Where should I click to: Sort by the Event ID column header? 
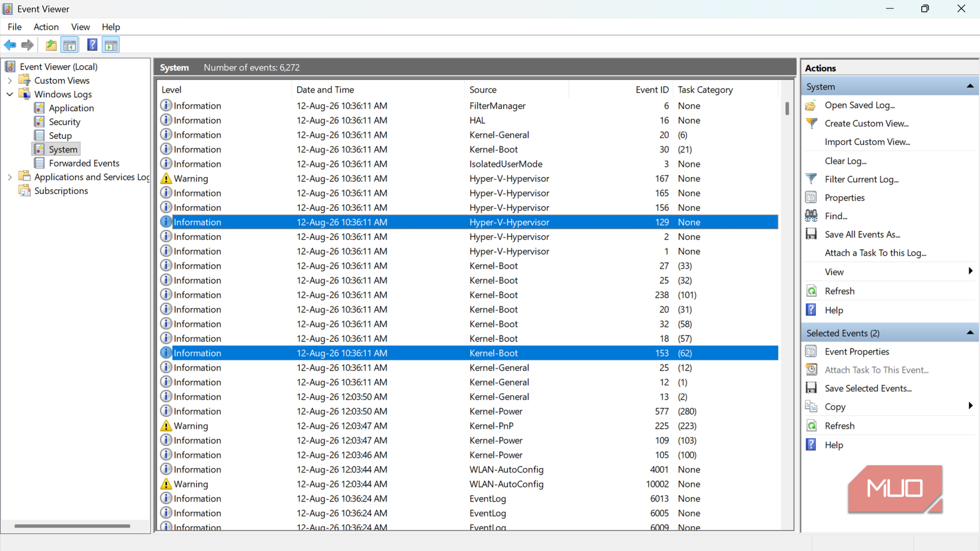pos(621,90)
